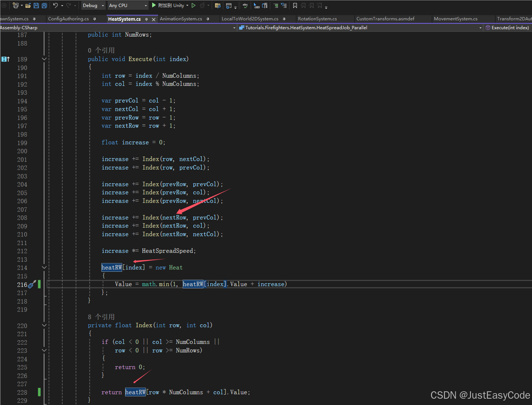Click the screwdriver quick actions icon on line 216
The width and height of the screenshot is (532, 405).
32,284
